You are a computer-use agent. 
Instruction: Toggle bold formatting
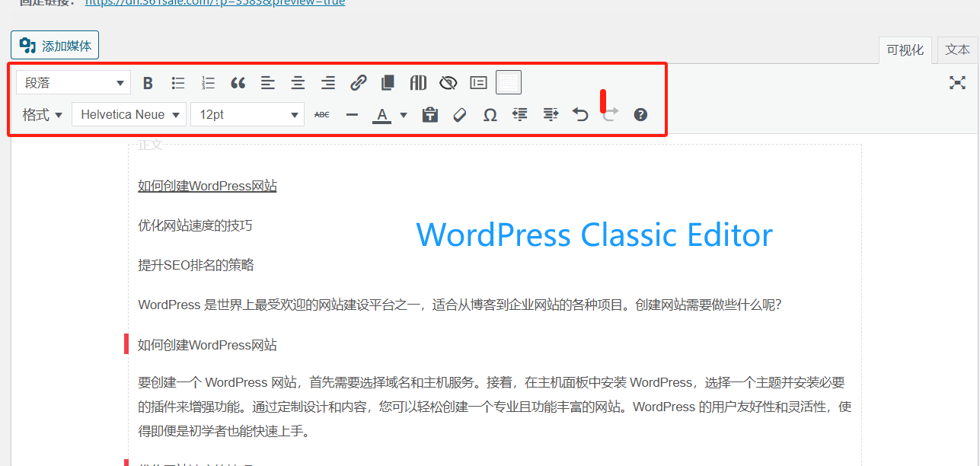click(148, 82)
